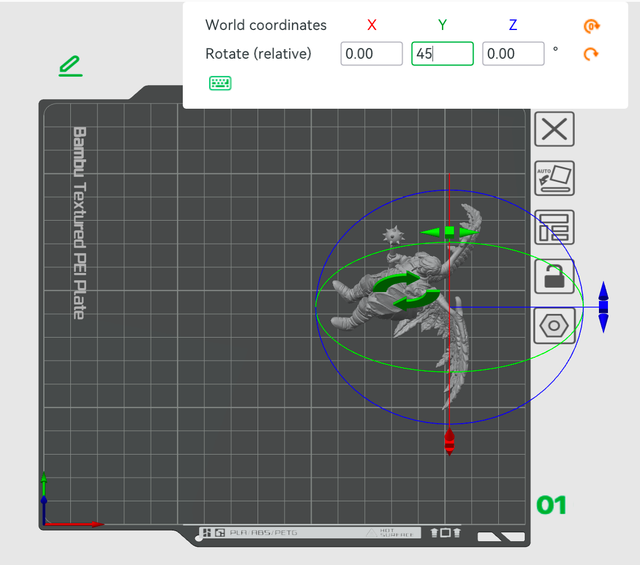Click the World coordinates label
640x565 pixels.
click(x=266, y=25)
